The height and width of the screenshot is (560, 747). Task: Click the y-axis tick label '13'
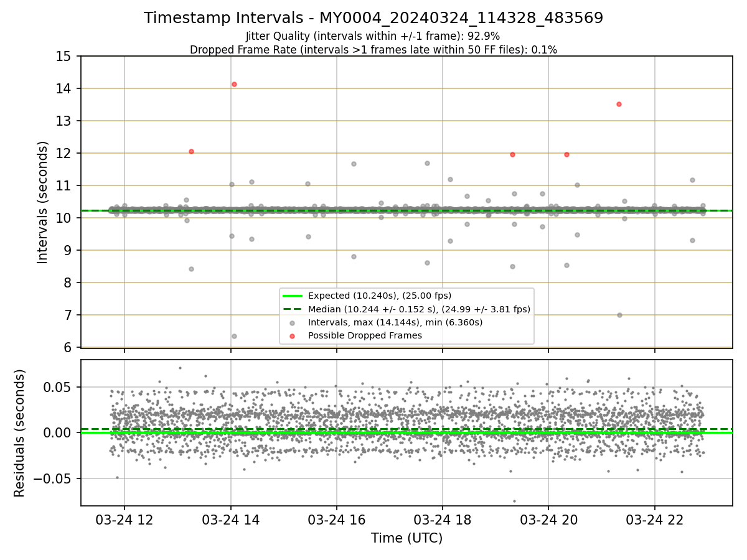[x=64, y=121]
